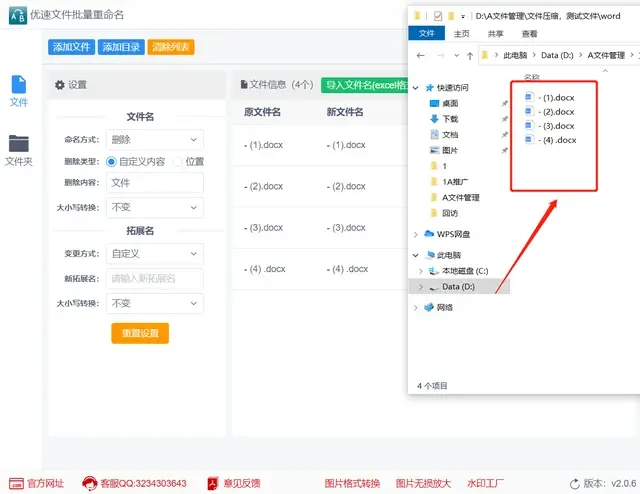Screen dimensions: 640x494
Task: Expand WPS网盘 node in Explorer
Action: tap(416, 234)
